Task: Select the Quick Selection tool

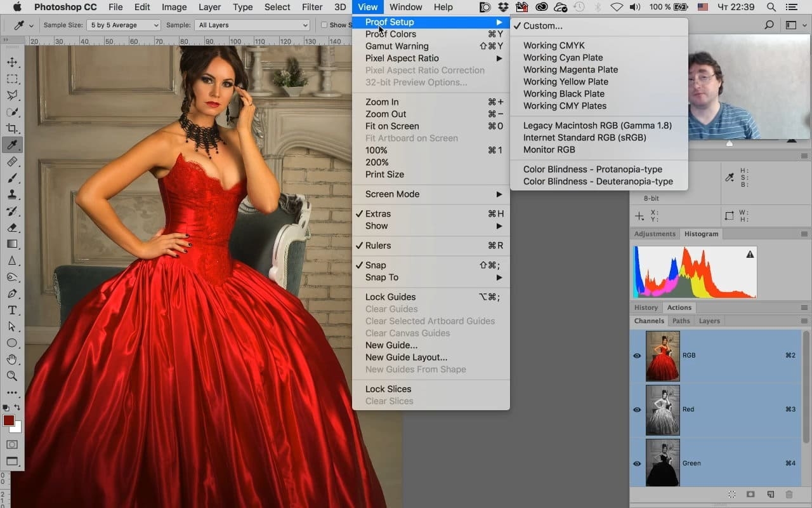Action: coord(12,112)
